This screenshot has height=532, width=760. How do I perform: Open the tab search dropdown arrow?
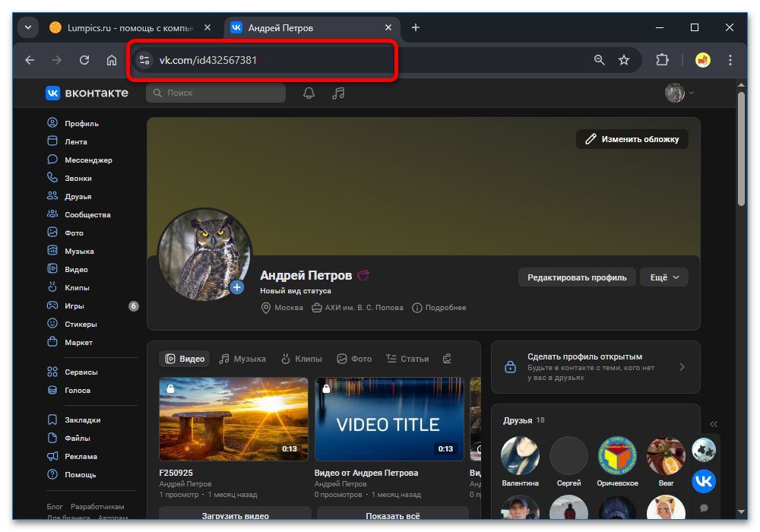(28, 27)
